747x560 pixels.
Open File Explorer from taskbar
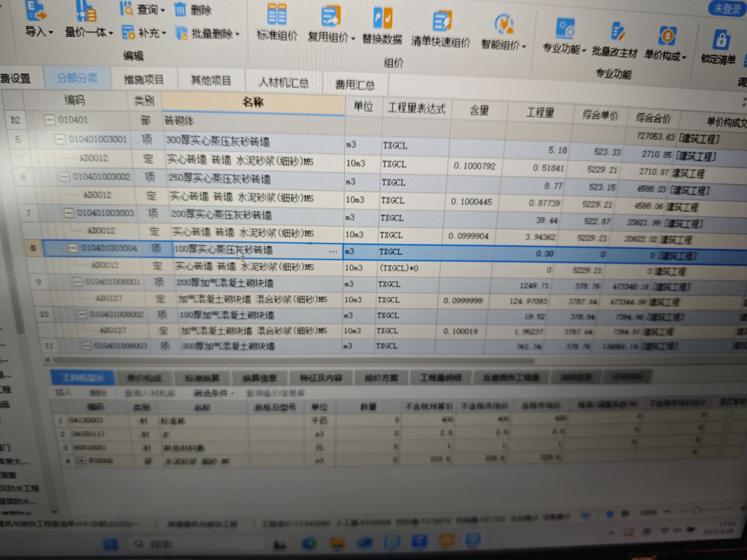point(337,543)
